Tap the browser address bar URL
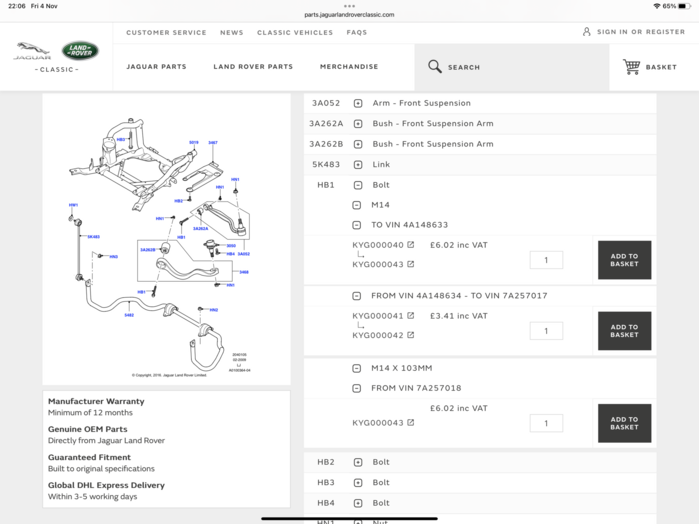The height and width of the screenshot is (524, 699). 349,15
